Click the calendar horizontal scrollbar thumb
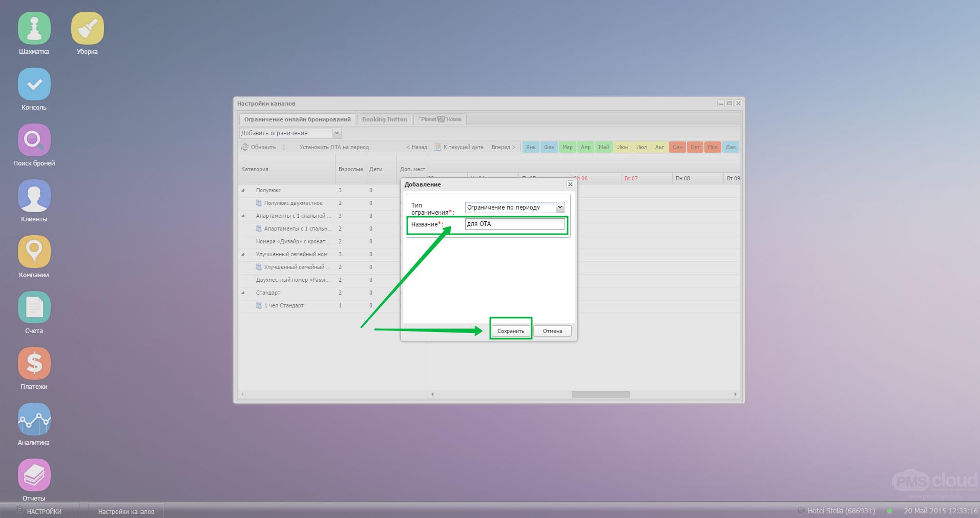Image resolution: width=980 pixels, height=518 pixels. click(600, 394)
